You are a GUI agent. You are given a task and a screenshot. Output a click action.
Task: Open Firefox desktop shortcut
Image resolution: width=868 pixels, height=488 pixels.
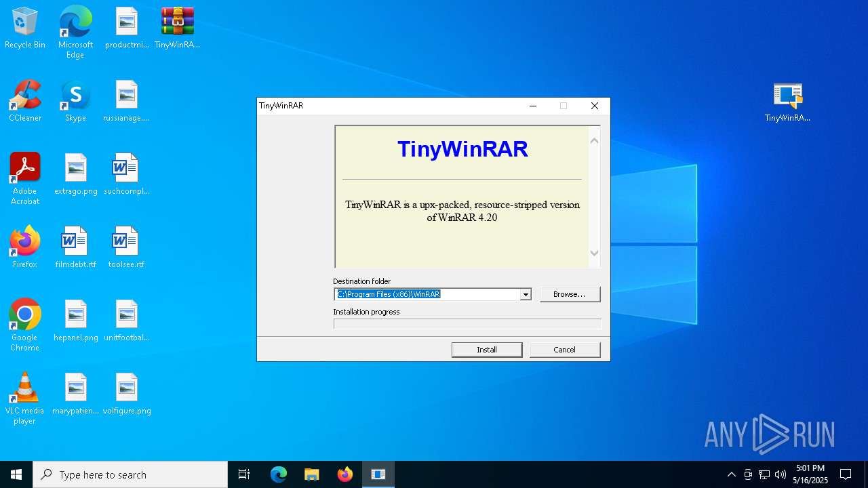point(25,247)
